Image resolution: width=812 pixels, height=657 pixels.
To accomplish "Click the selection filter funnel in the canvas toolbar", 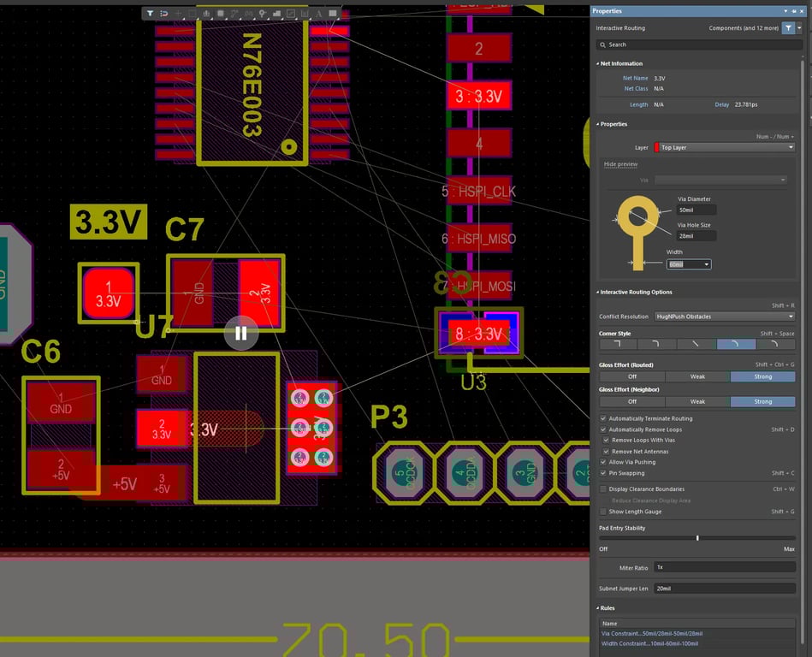I will tap(150, 14).
